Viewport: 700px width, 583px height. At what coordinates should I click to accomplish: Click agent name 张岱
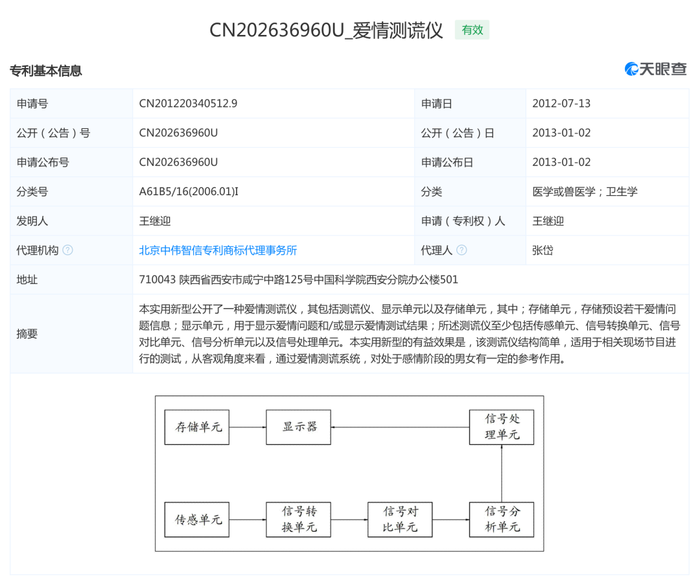(542, 250)
